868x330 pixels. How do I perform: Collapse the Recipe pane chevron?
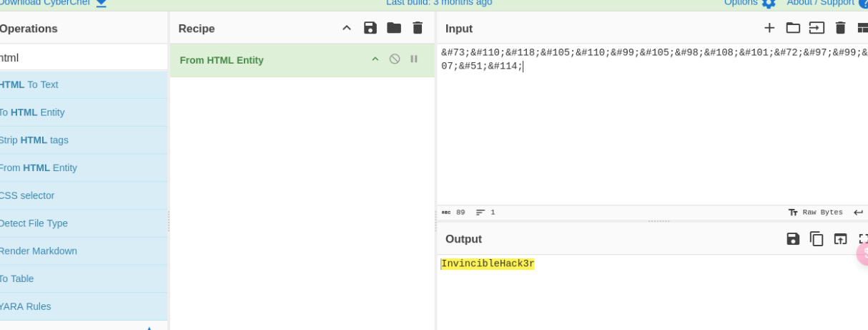point(347,28)
